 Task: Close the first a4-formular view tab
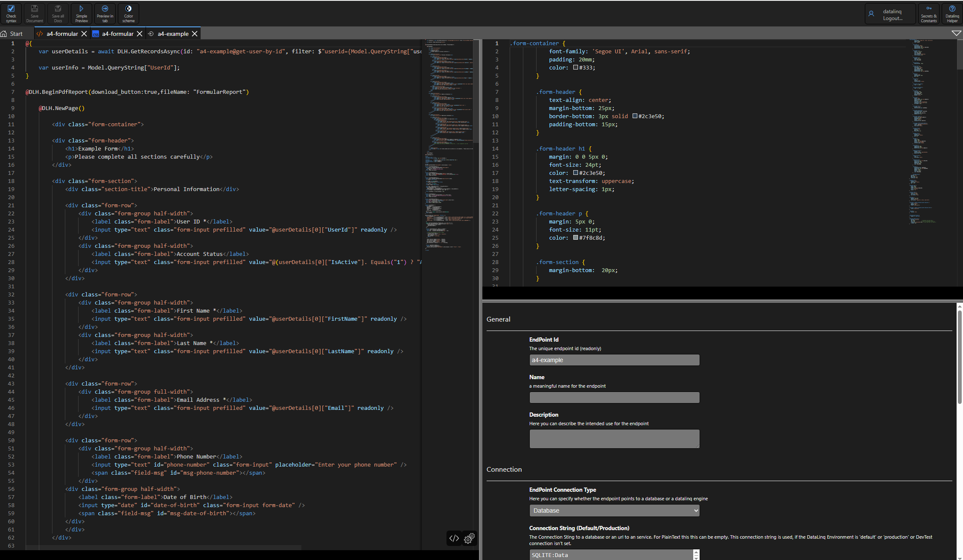(84, 34)
